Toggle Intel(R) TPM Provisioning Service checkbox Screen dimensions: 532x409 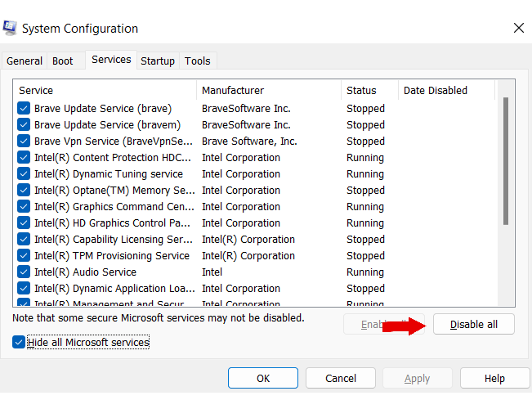pos(24,256)
